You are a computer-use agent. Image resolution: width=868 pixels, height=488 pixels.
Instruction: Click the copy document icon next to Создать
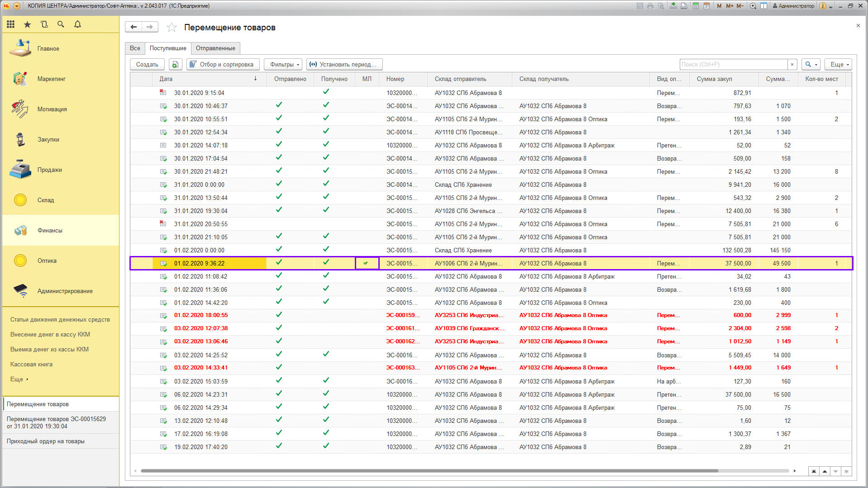tap(175, 65)
